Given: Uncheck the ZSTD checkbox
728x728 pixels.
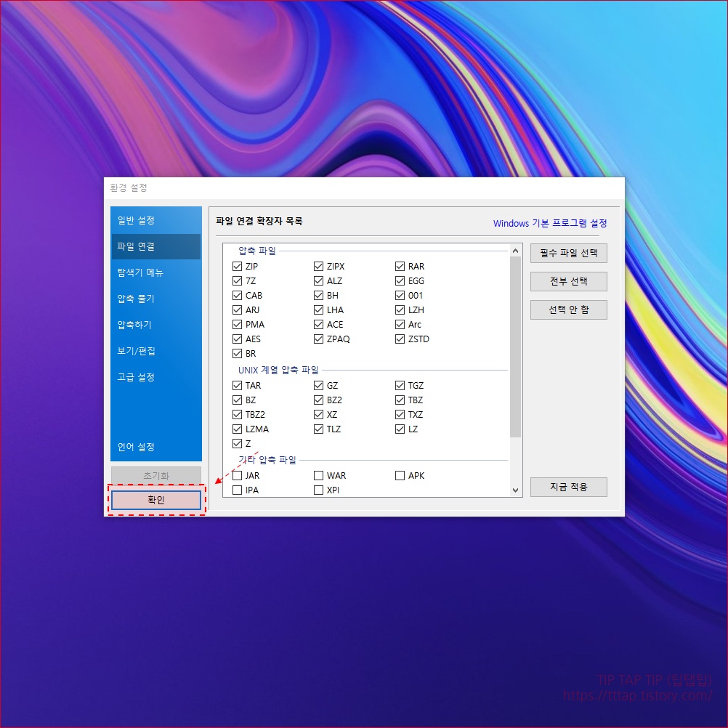Looking at the screenshot, I should [x=400, y=339].
